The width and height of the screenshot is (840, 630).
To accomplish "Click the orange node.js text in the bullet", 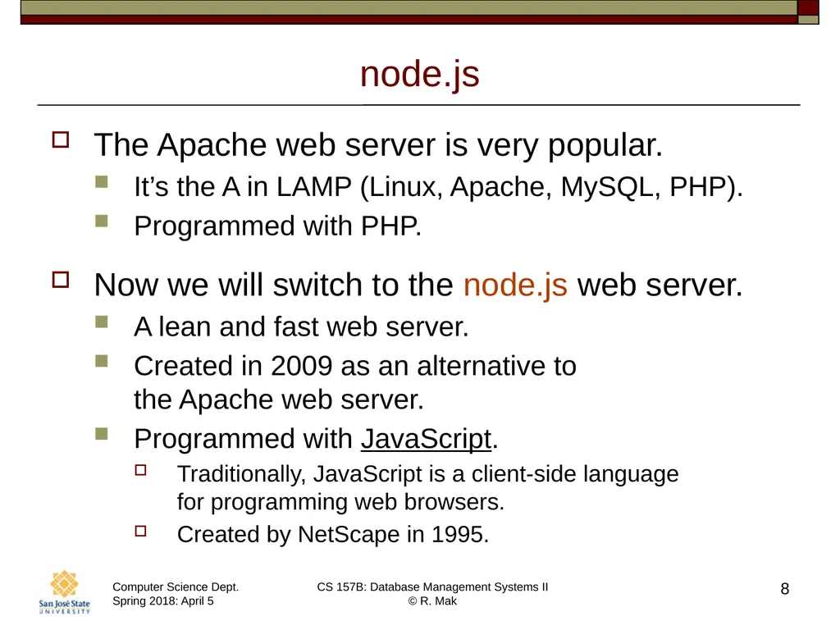I will 515,285.
